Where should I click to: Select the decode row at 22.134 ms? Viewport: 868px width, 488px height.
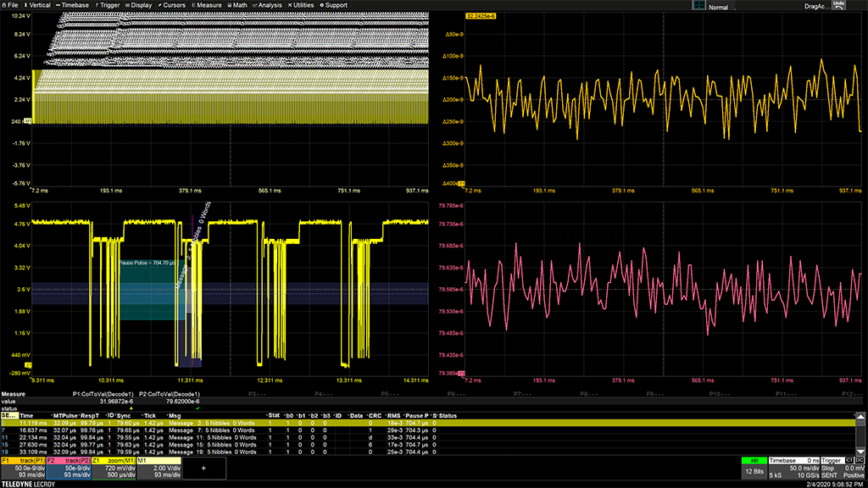click(x=427, y=437)
